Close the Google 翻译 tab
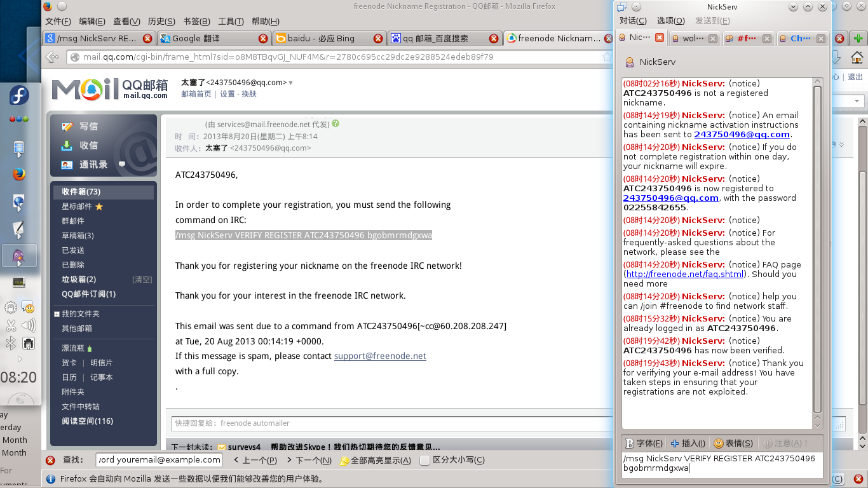 pyautogui.click(x=263, y=39)
